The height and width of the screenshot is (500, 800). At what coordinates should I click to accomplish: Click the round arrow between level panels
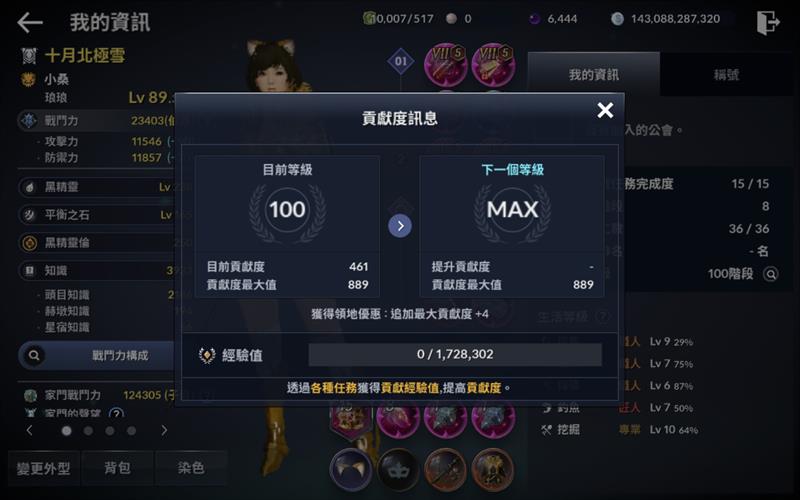click(400, 226)
